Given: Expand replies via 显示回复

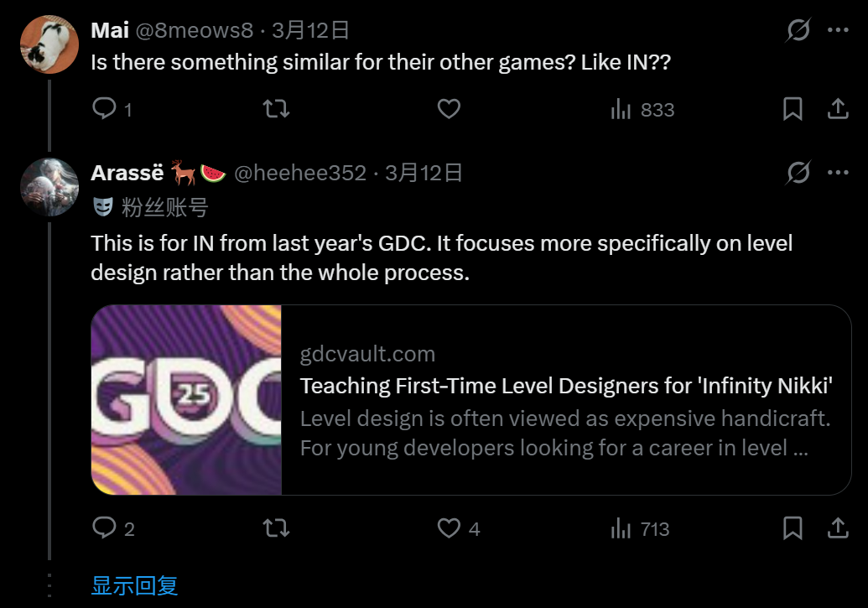Looking at the screenshot, I should coord(134,585).
